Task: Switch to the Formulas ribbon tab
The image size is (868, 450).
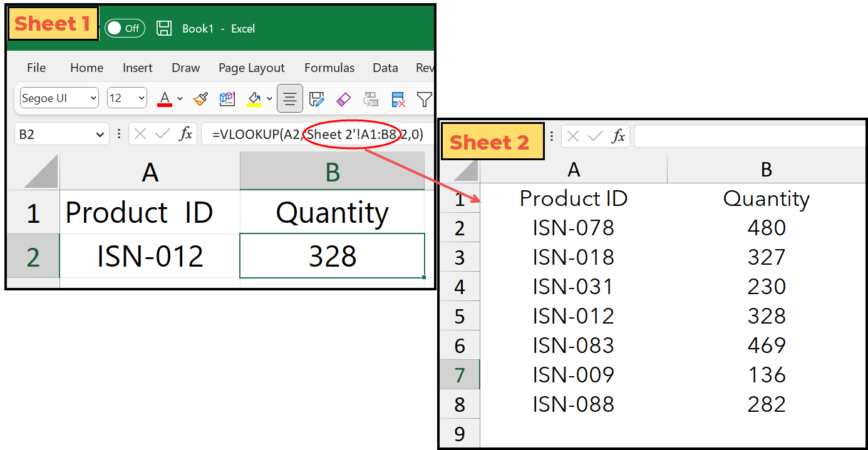Action: 329,68
